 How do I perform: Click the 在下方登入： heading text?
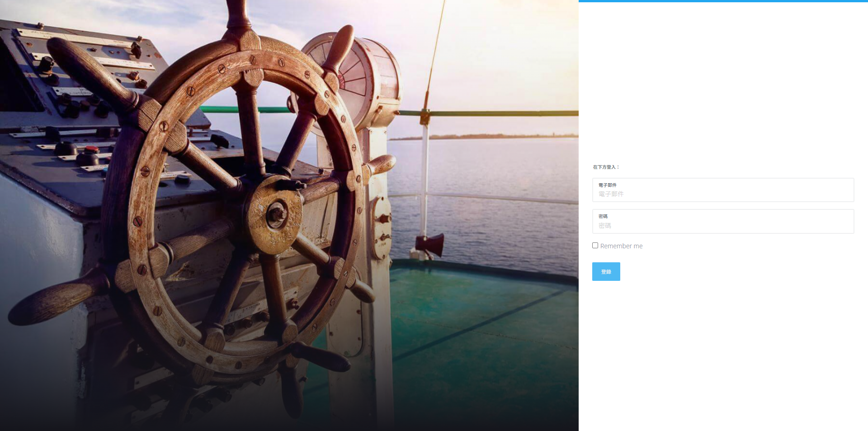[x=606, y=167]
